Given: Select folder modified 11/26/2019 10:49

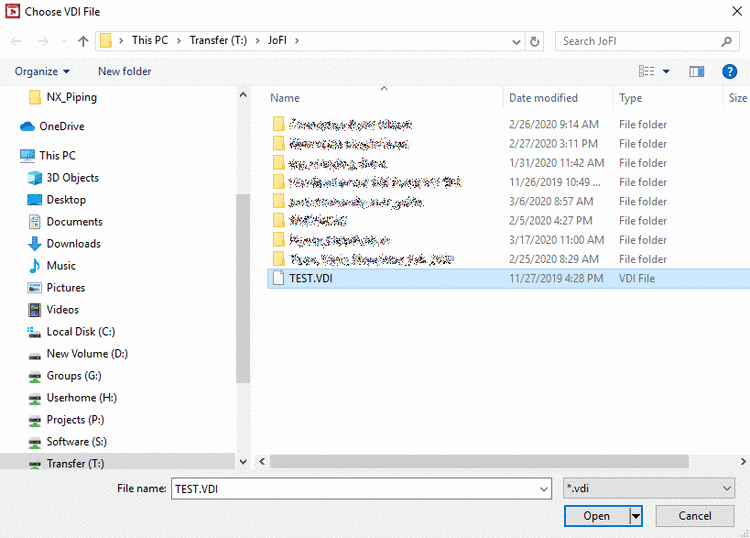Looking at the screenshot, I should [x=508, y=182].
